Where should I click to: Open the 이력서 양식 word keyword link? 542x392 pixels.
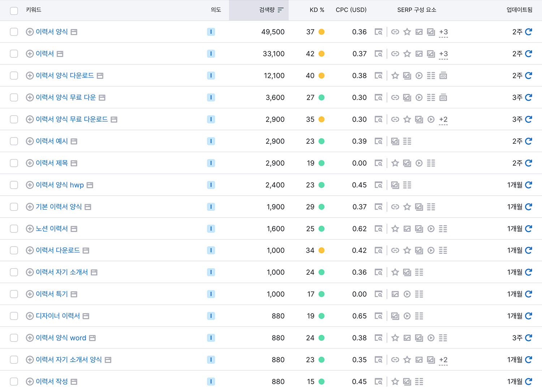61,338
